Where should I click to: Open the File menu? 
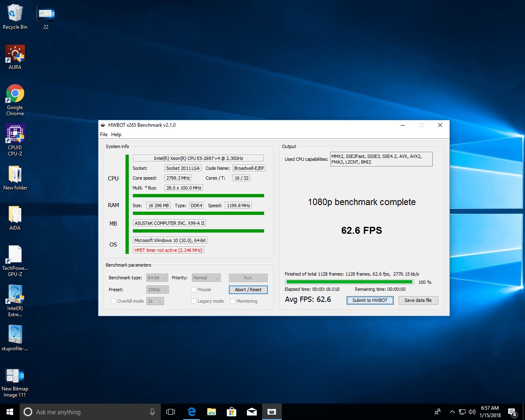click(104, 135)
